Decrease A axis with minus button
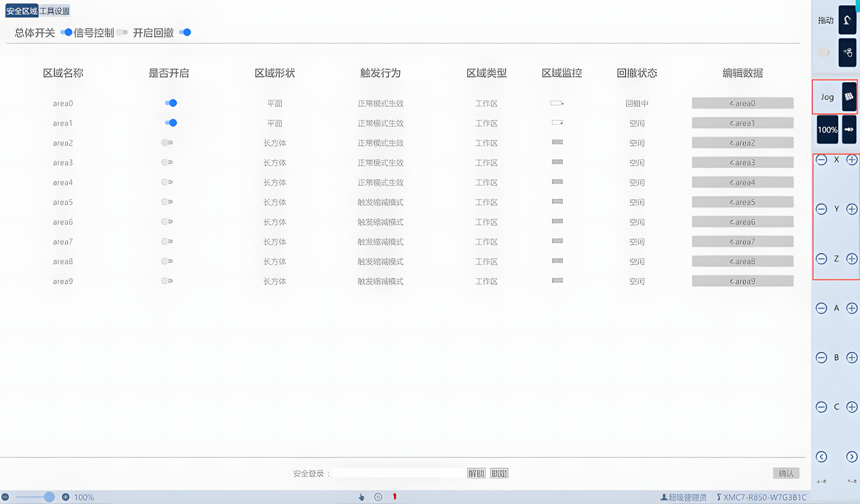860x504 pixels. click(822, 308)
